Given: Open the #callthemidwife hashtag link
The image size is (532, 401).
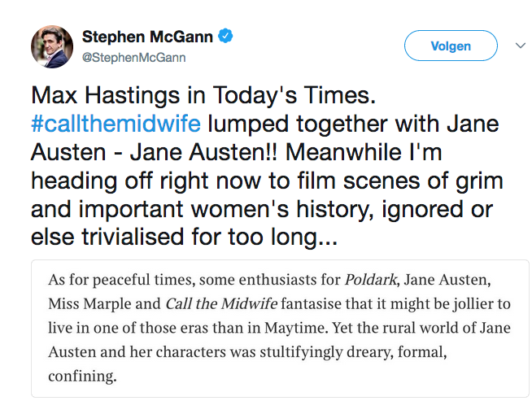Looking at the screenshot, I should click(x=115, y=125).
